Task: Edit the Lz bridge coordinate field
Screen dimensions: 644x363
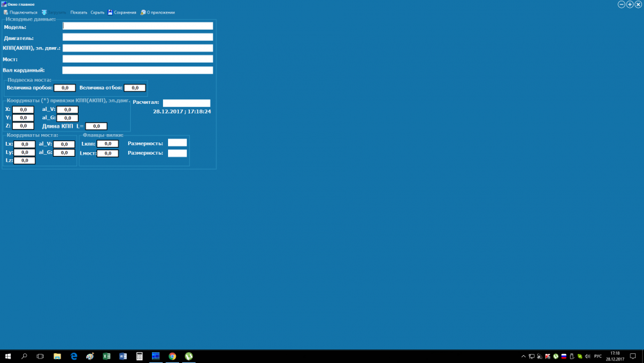Action: (24, 161)
